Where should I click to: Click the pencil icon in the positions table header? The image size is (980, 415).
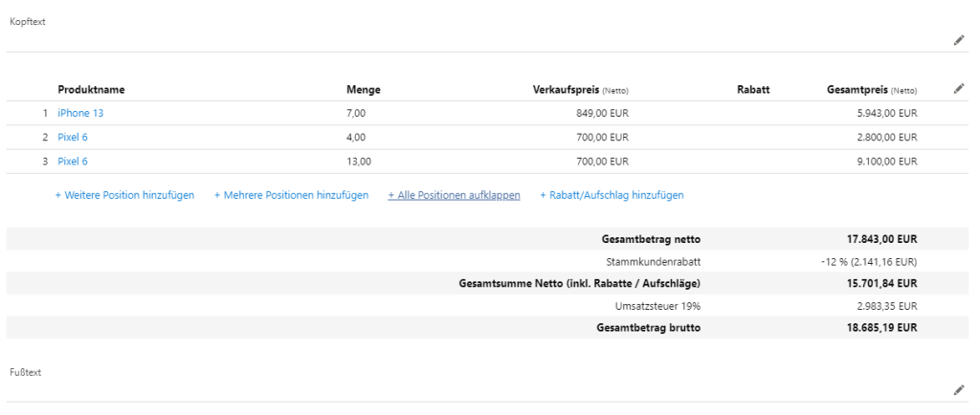[959, 89]
